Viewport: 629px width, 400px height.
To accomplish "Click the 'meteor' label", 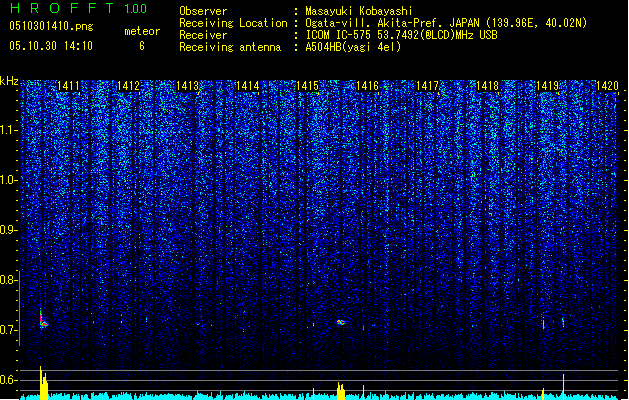I will (142, 31).
